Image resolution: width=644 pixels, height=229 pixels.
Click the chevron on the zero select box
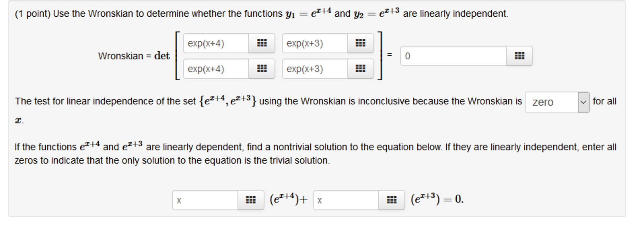584,102
